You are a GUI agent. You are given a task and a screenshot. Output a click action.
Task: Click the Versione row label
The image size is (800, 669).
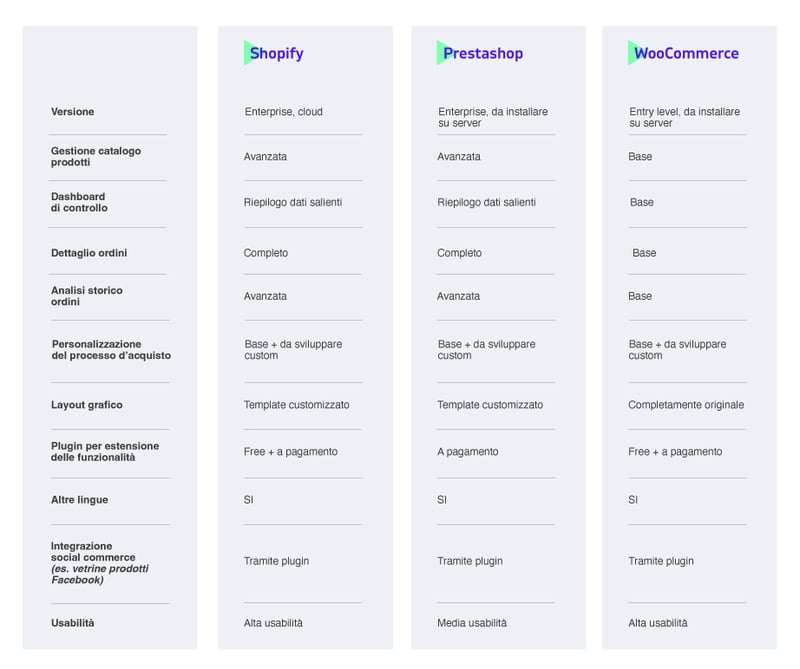pos(72,112)
